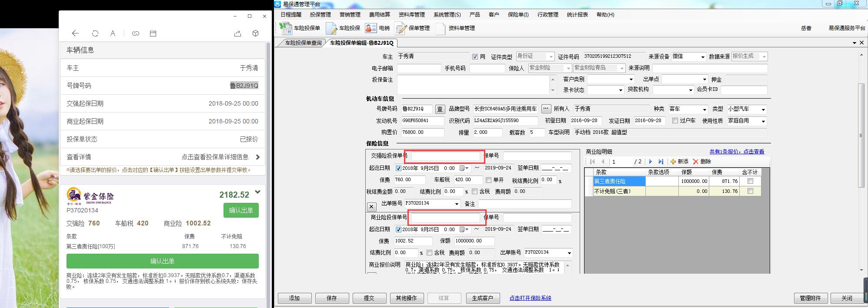
Task: Open the 费用结算 menu
Action: 379,15
